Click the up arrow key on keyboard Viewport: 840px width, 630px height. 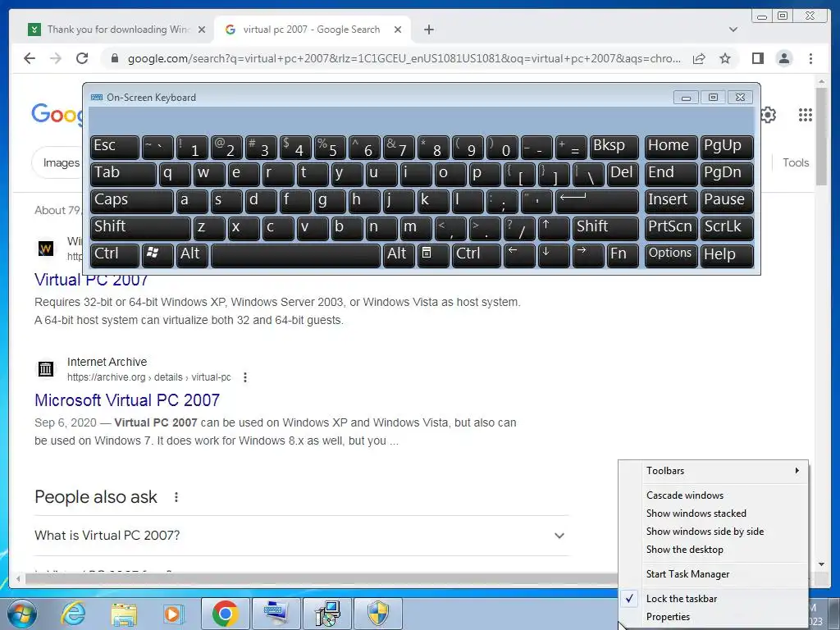click(x=554, y=228)
